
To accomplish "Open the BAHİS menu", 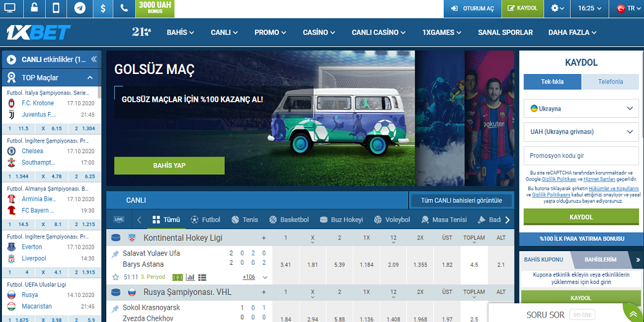I will 180,32.
